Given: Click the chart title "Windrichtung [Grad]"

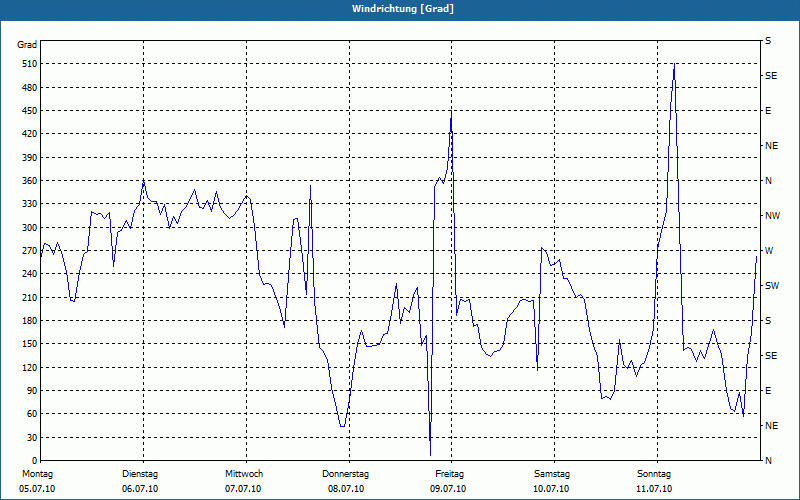Looking at the screenshot, I should 403,9.
